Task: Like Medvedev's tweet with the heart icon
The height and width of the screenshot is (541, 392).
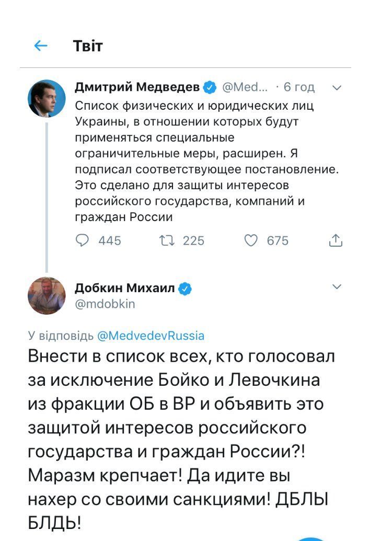Action: (x=251, y=240)
